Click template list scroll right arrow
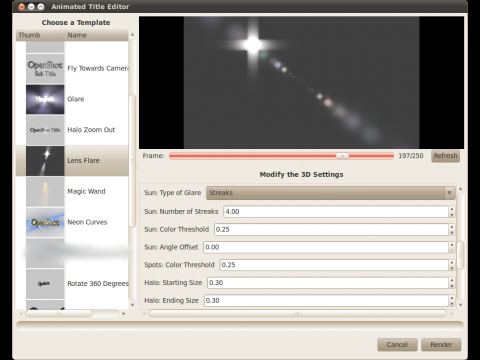This screenshot has width=480, height=360. tap(124, 313)
